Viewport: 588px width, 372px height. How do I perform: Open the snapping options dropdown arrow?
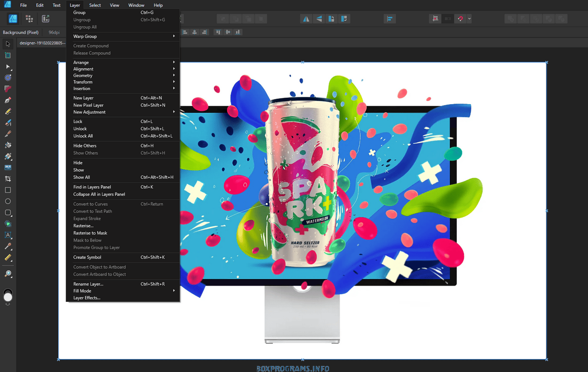[x=469, y=19]
